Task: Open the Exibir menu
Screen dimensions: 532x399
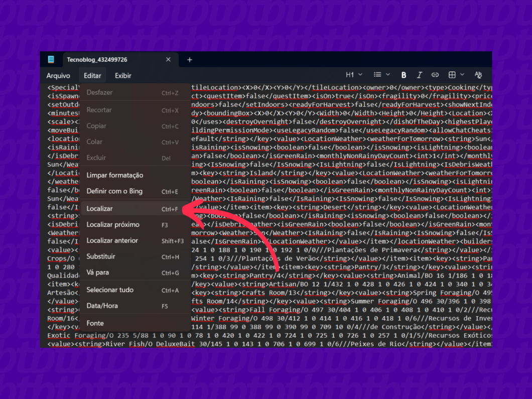Action: click(123, 75)
